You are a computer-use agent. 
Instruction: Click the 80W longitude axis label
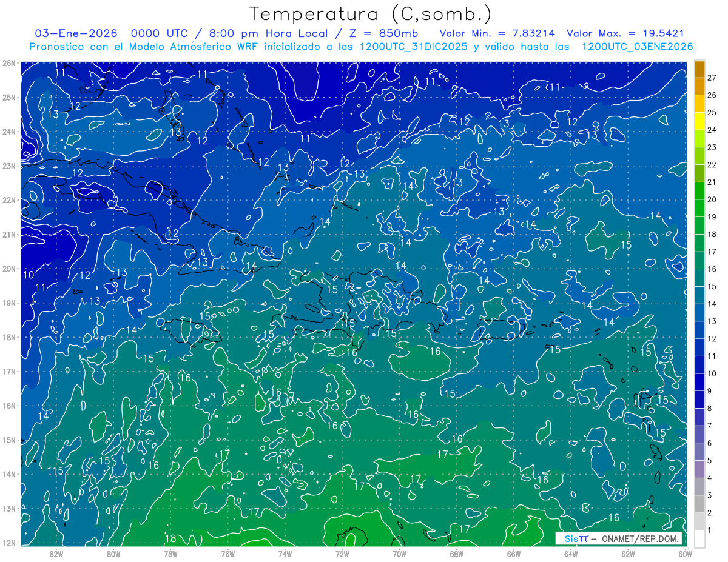coord(113,554)
